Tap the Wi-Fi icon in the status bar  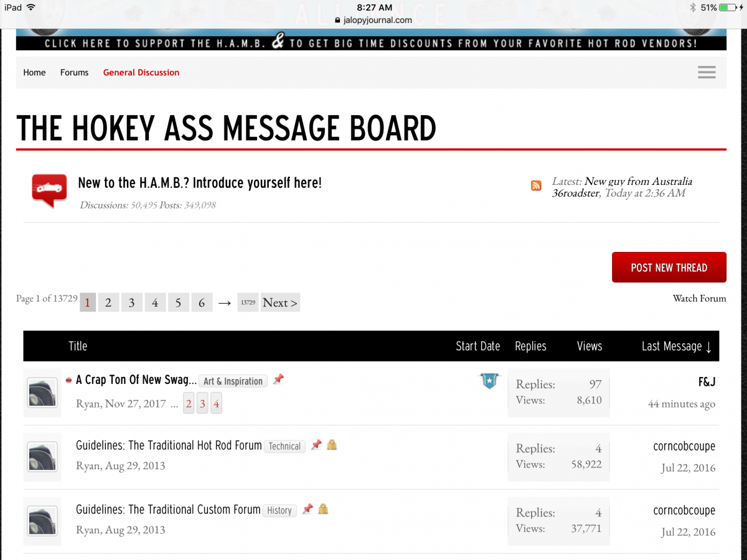(31, 7)
